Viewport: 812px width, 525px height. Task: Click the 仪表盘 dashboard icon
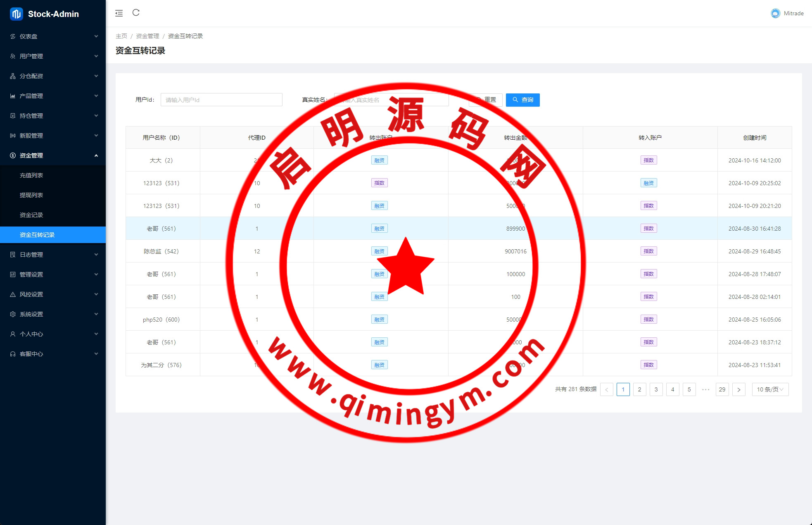[x=13, y=36]
